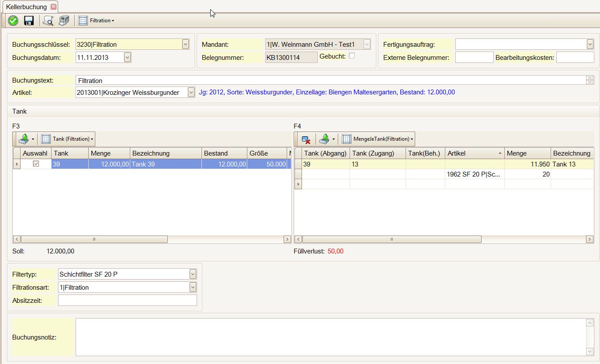Select cell 'Tank 39' in F3 table
This screenshot has width=600, height=364.
[166, 164]
